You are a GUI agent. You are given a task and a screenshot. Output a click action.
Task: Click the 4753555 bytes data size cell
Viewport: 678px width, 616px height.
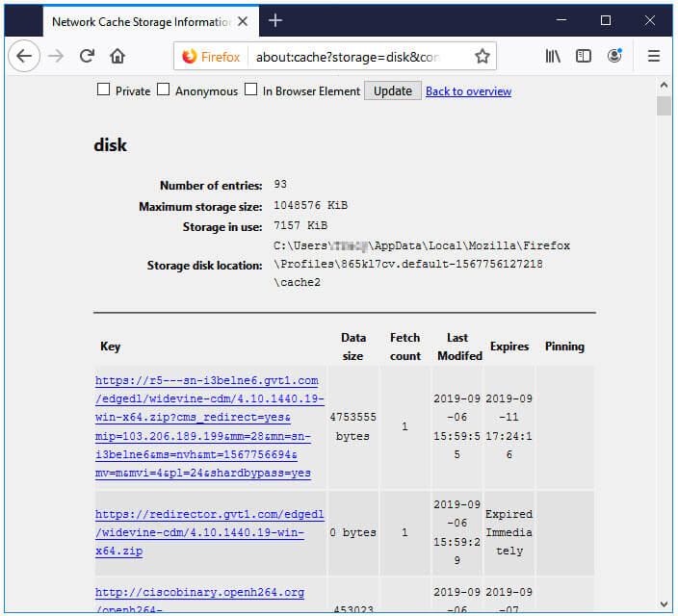pos(352,426)
